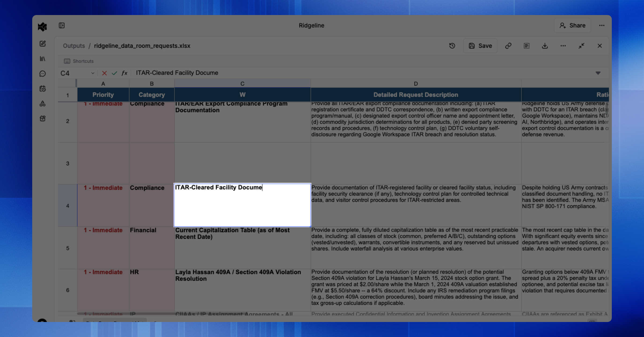Screen dimensions: 644x337
Task: Click row 6 '1 - Immediate' priority cell
Action: point(103,290)
